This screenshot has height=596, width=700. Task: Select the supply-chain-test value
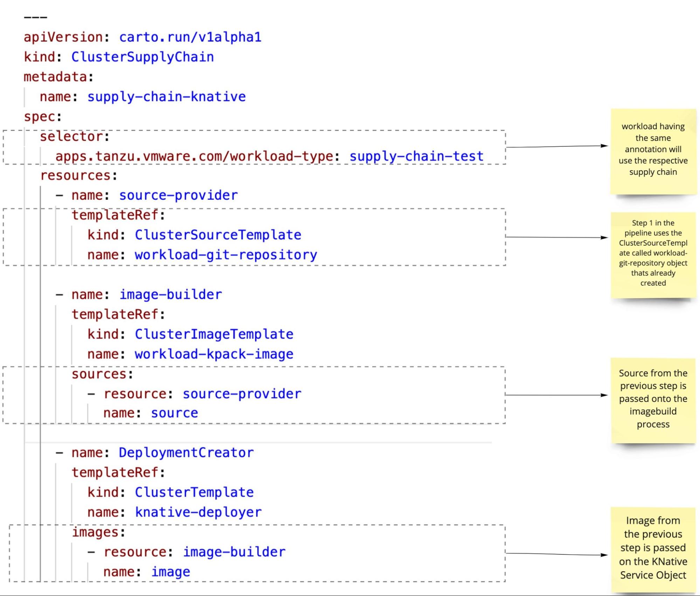(416, 156)
